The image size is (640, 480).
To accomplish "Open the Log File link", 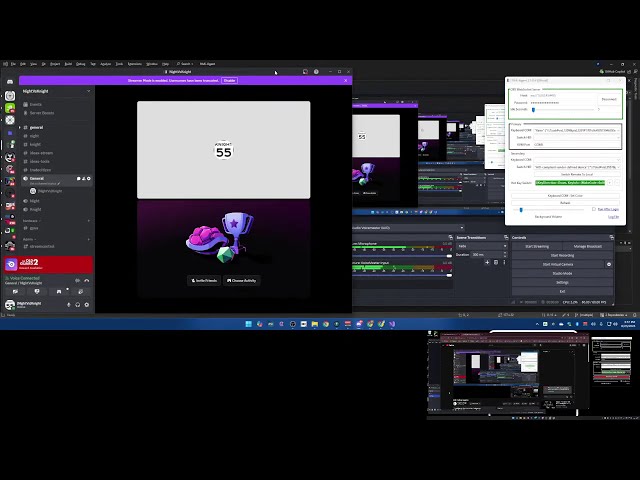I will (x=613, y=217).
